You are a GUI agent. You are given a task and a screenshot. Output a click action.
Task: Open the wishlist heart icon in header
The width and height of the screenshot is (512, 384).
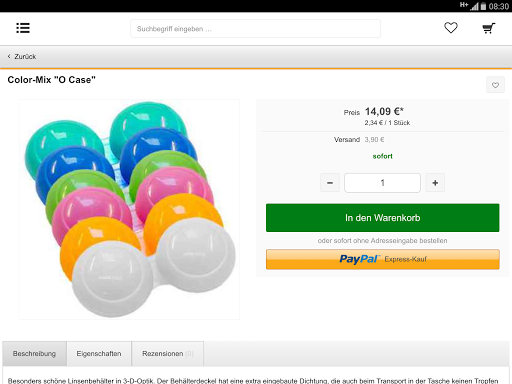click(x=451, y=28)
